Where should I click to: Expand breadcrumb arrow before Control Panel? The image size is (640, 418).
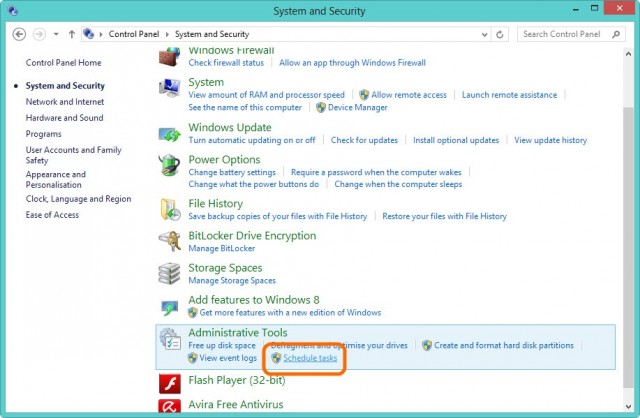(101, 34)
